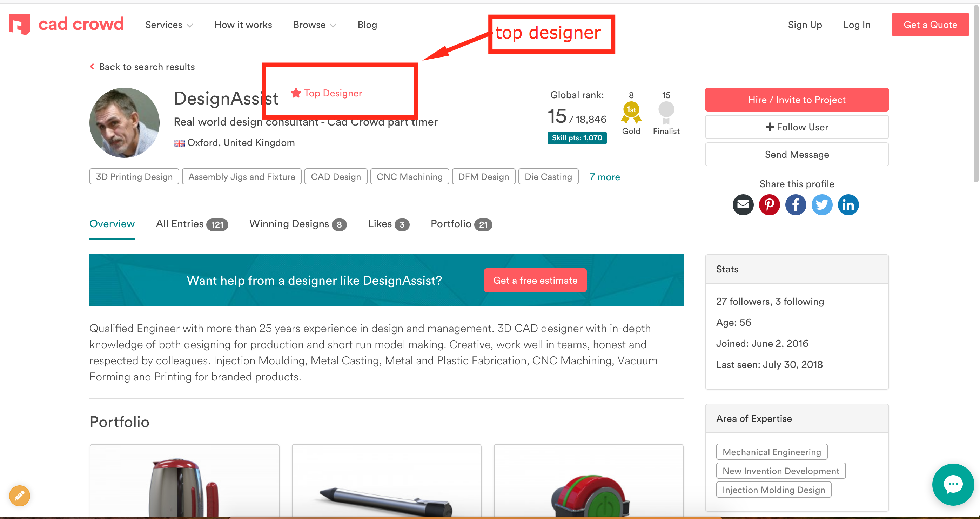Screen dimensions: 980x519
Task: Share profile on Pinterest
Action: pos(769,204)
